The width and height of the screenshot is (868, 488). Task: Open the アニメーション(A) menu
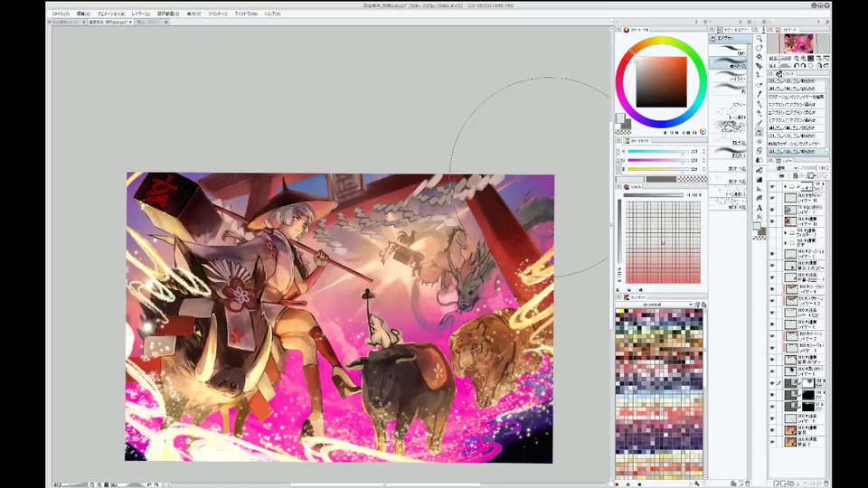[111, 14]
